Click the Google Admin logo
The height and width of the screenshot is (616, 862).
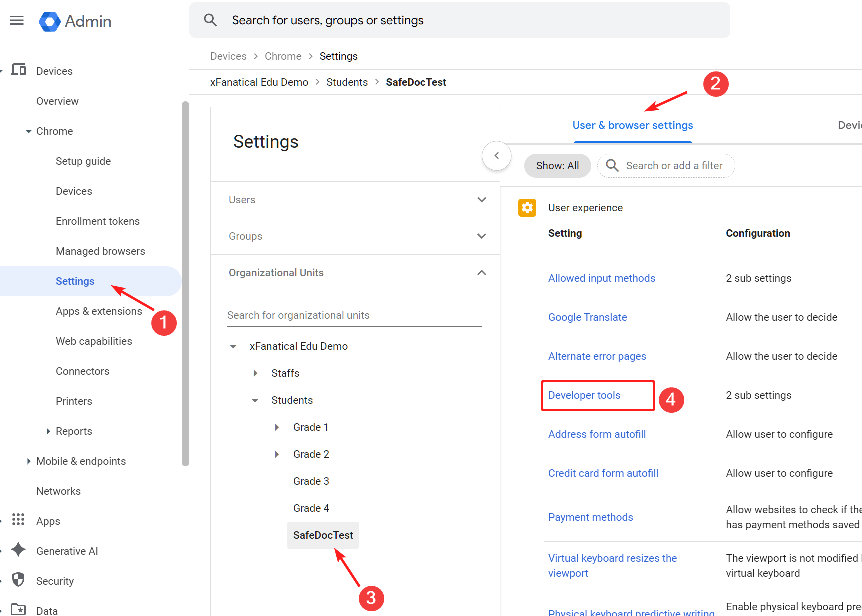[50, 21]
